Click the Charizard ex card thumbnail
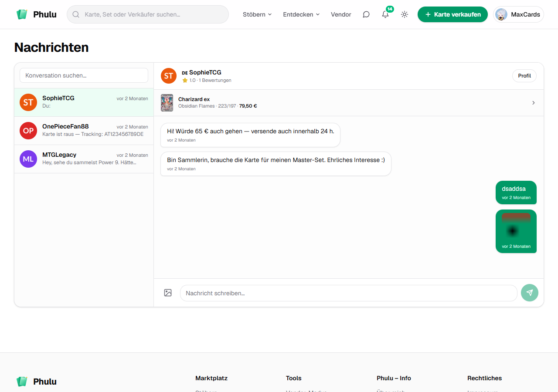 pos(167,103)
